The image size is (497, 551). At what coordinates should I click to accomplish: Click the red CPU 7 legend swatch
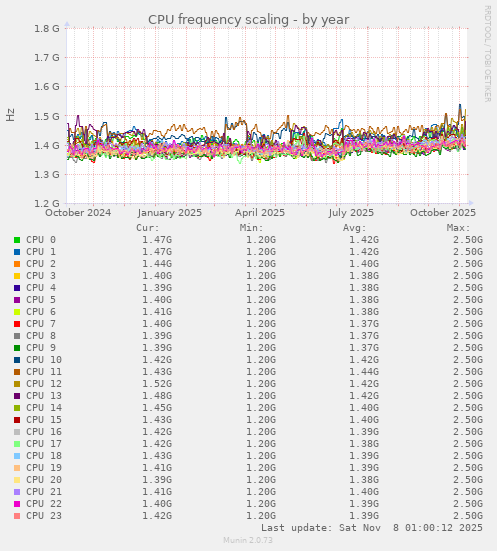pyautogui.click(x=17, y=324)
